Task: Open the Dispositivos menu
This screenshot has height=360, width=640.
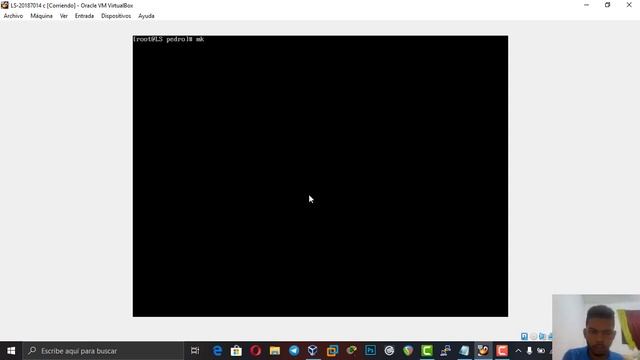Action: [116, 16]
